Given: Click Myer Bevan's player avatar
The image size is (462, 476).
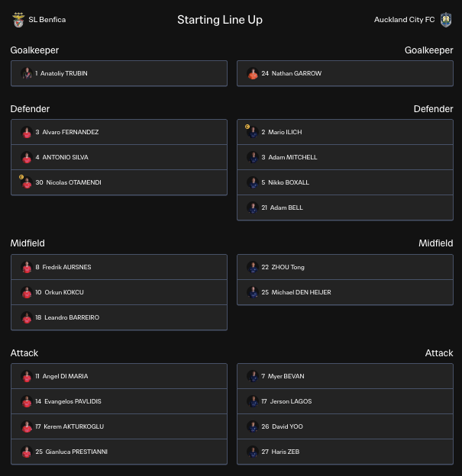Looking at the screenshot, I should click(x=253, y=376).
